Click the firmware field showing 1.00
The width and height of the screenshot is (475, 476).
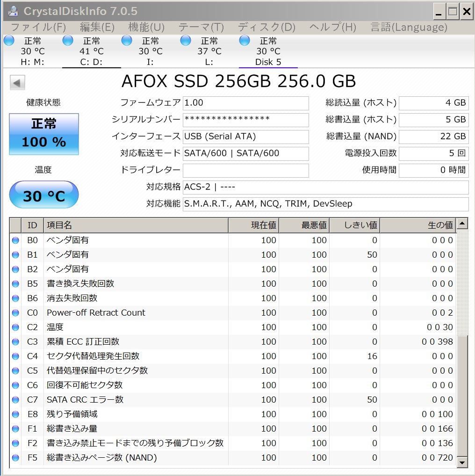tap(246, 103)
